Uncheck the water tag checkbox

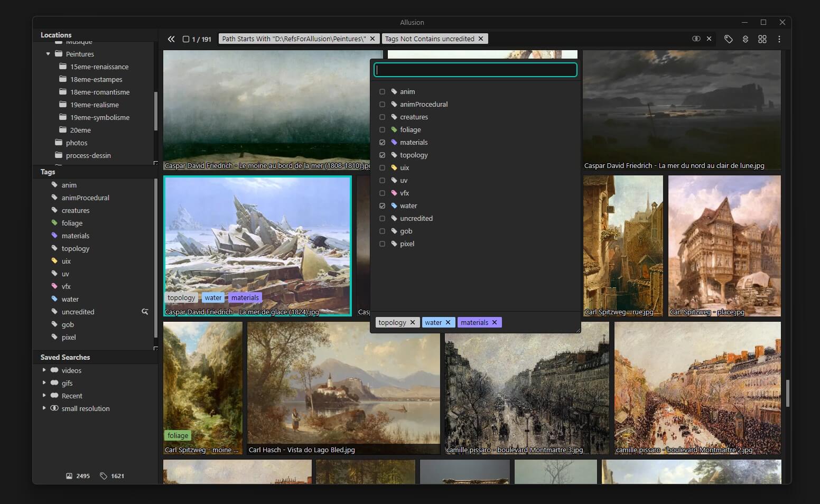click(x=382, y=206)
